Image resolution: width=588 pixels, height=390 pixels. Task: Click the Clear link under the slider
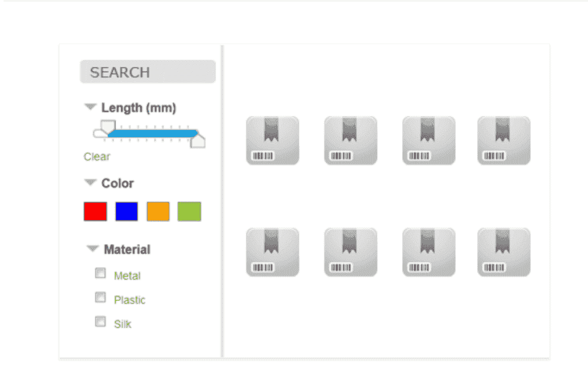coord(97,157)
